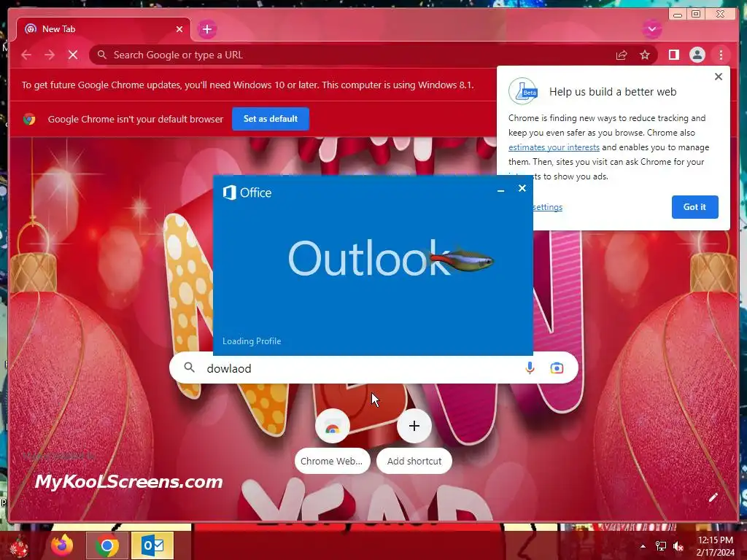Click the Google search box with dowlaod
This screenshot has width=747, height=560.
373,368
